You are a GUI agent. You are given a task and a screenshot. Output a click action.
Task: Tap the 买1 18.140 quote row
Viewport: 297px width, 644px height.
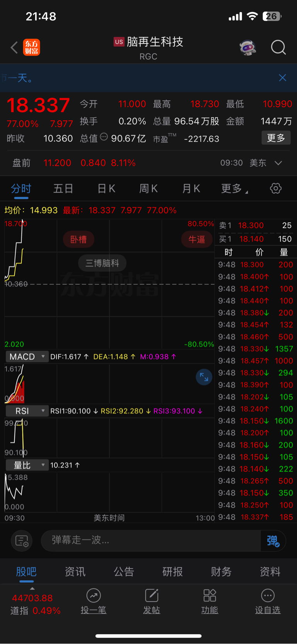256,239
